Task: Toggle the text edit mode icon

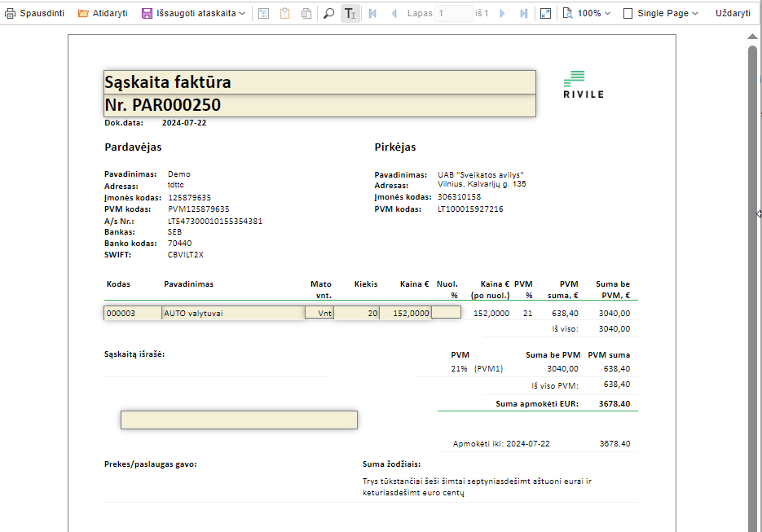Action: point(350,13)
